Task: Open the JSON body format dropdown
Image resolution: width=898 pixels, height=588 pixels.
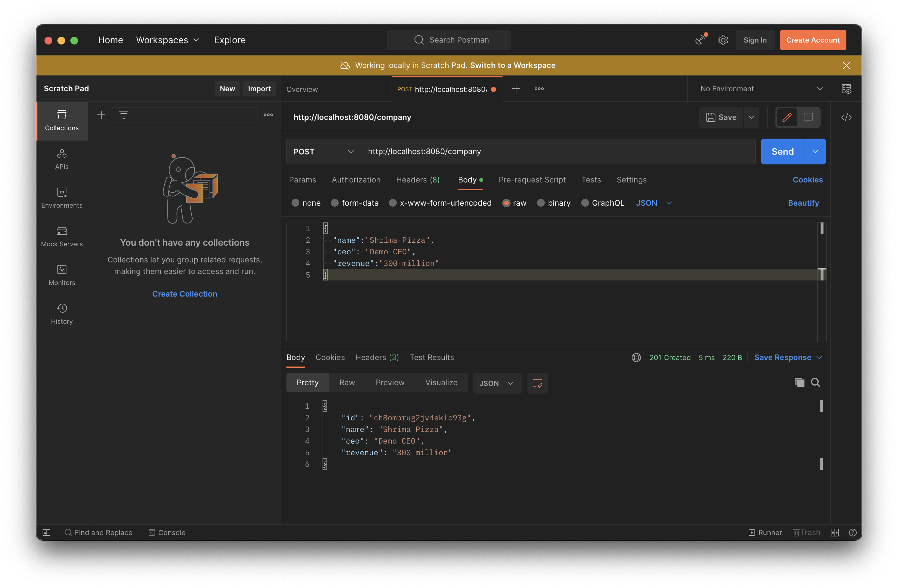Action: point(654,203)
